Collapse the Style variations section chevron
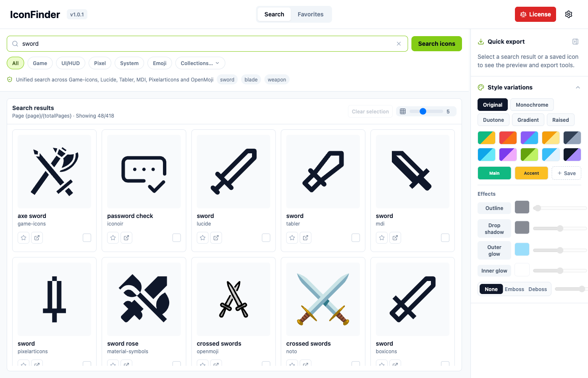Screen dimensions: 588x378 (578, 87)
